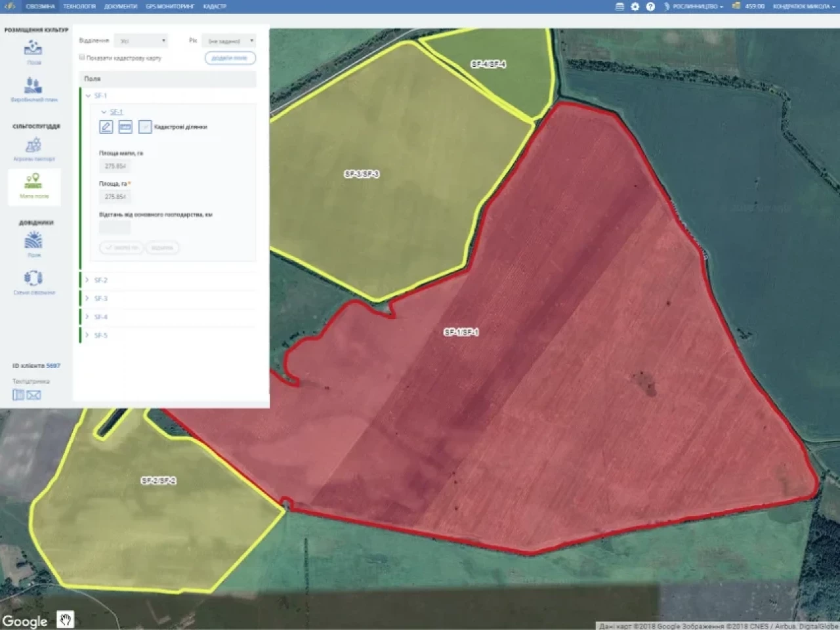Open the settings gear icon in top bar
The image size is (840, 630).
pos(635,7)
